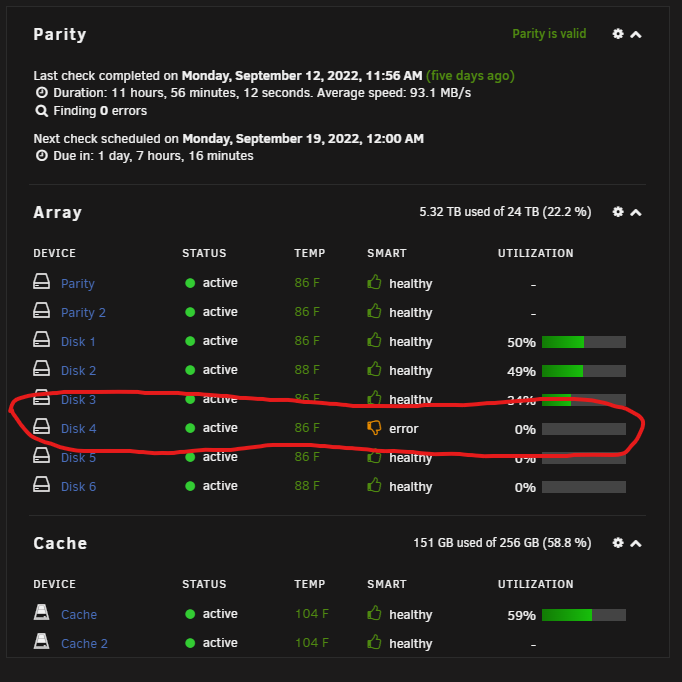Click the Disk 6 drive icon

click(x=41, y=485)
